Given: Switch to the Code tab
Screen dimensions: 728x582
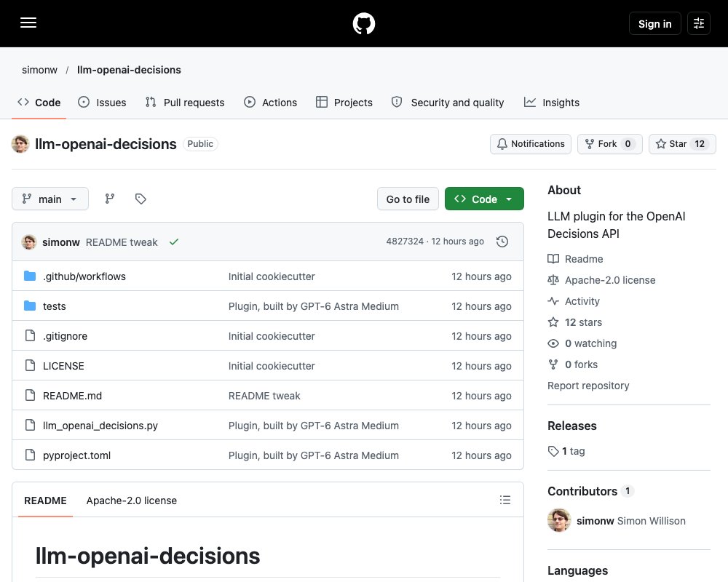Looking at the screenshot, I should pos(39,102).
